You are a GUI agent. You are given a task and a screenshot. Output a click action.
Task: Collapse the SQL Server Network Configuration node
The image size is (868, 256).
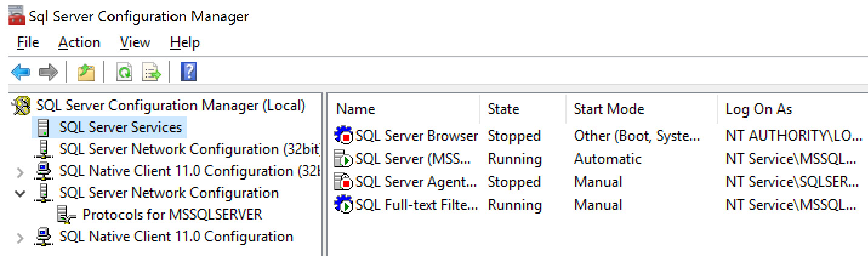click(x=20, y=194)
